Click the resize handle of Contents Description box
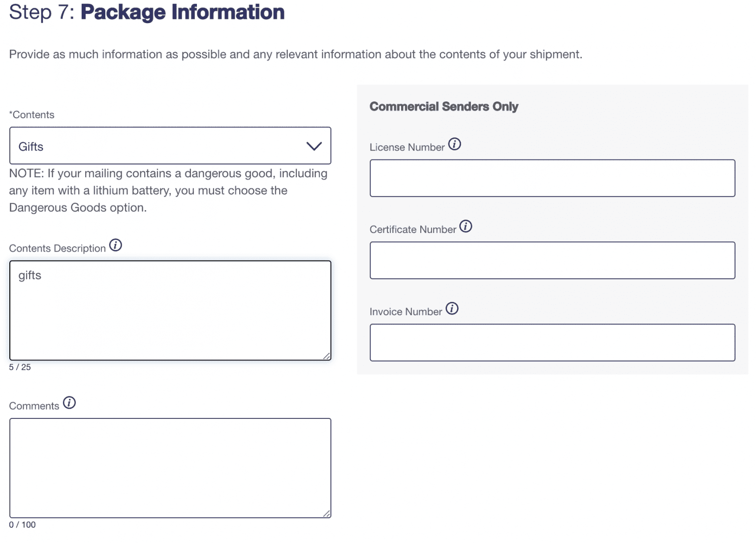Image resolution: width=756 pixels, height=543 pixels. pyautogui.click(x=327, y=355)
